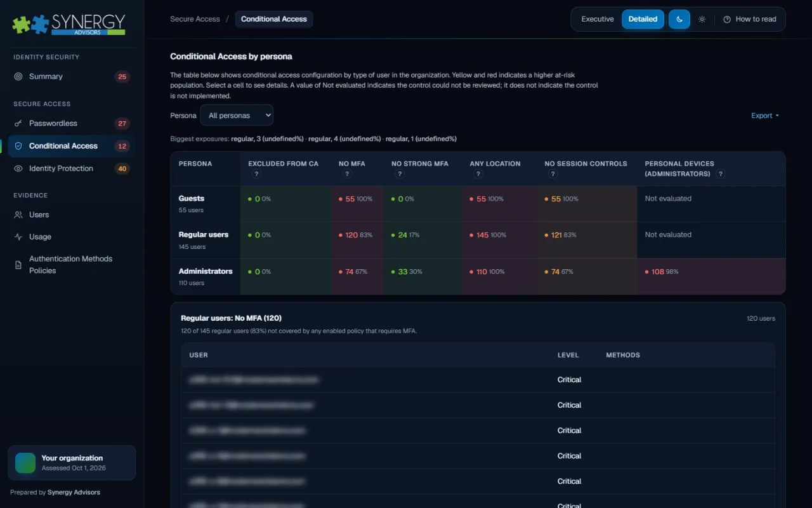Screen dimensions: 812x508
Task: Select Regular users No Strong MFA cell 24
Action: pyautogui.click(x=423, y=240)
